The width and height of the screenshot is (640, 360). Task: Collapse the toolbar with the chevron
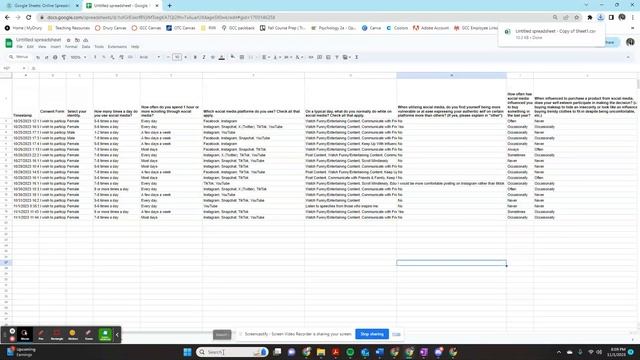[x=628, y=57]
